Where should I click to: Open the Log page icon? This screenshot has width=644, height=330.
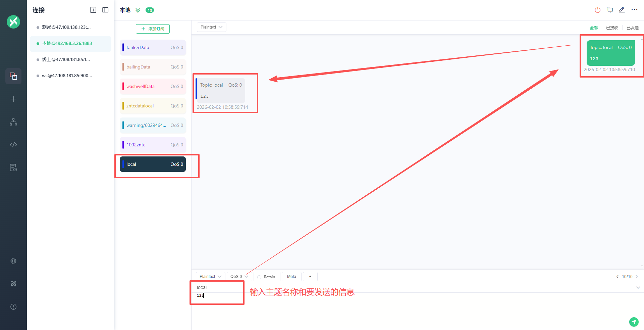[13, 168]
